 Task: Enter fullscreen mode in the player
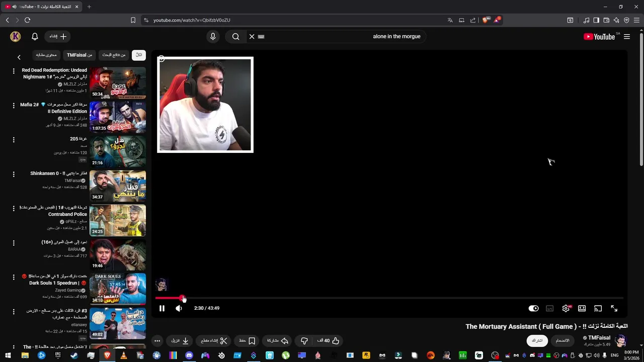click(614, 308)
